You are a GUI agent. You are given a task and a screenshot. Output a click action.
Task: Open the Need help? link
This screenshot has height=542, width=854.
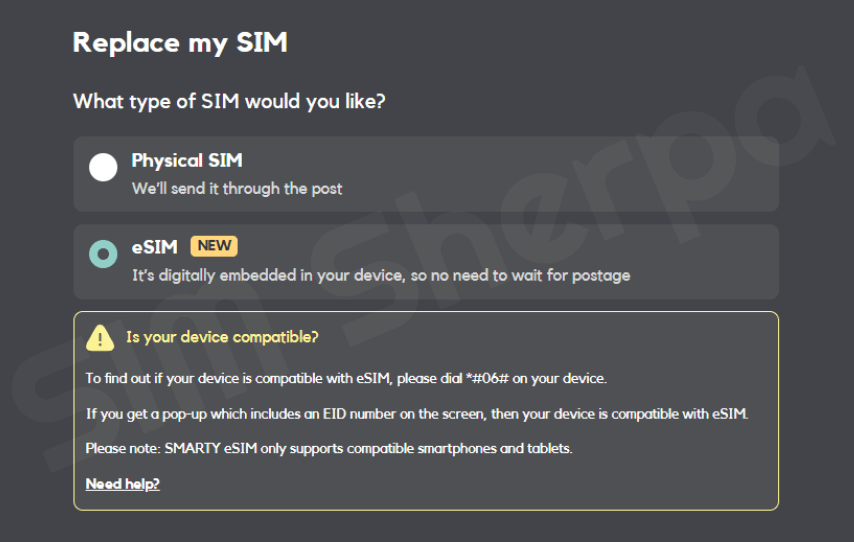(122, 484)
